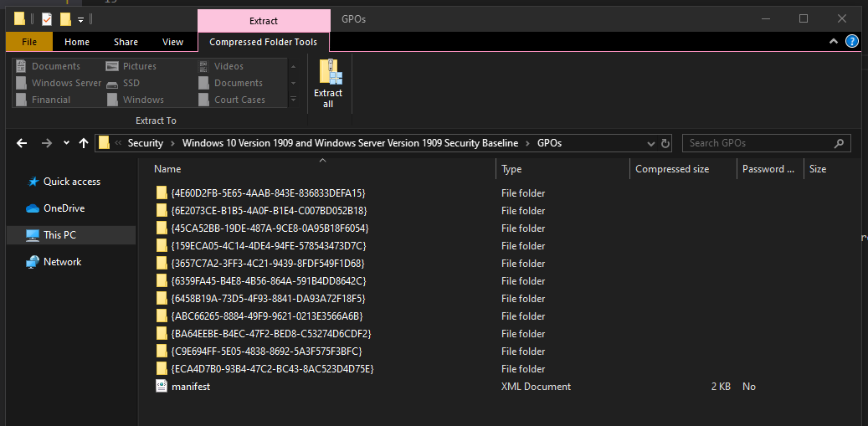868x426 pixels.
Task: Extract to Court Cases destination
Action: click(232, 100)
